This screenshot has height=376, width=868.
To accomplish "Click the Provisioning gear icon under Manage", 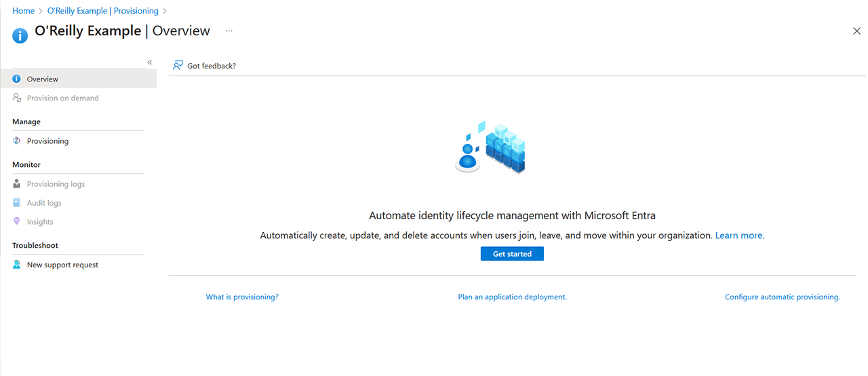I will click(17, 140).
